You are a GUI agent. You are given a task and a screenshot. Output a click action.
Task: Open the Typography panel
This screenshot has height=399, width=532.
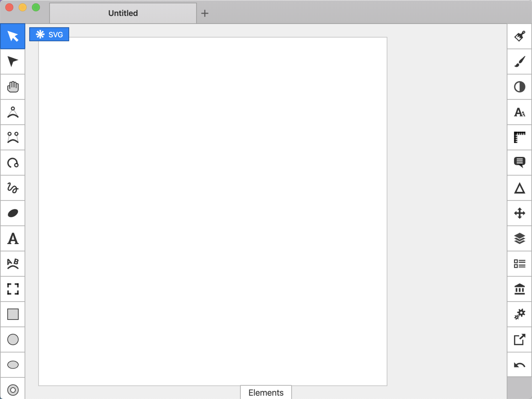(519, 112)
